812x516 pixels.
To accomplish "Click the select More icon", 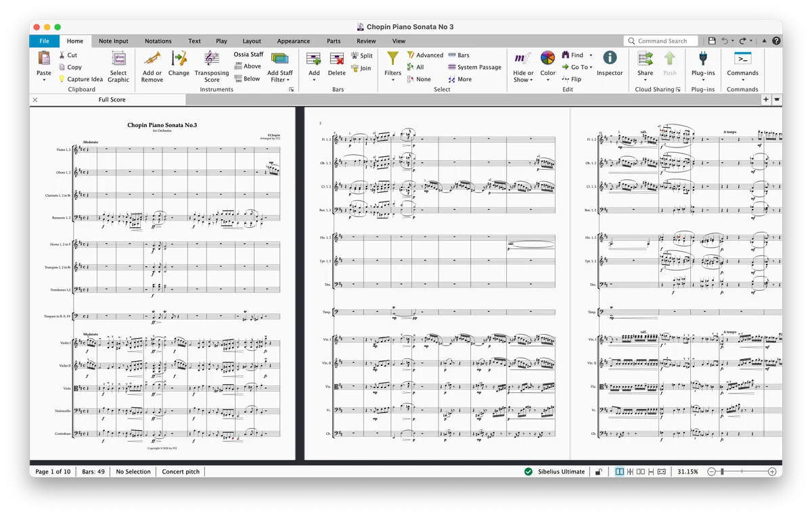I will click(452, 79).
